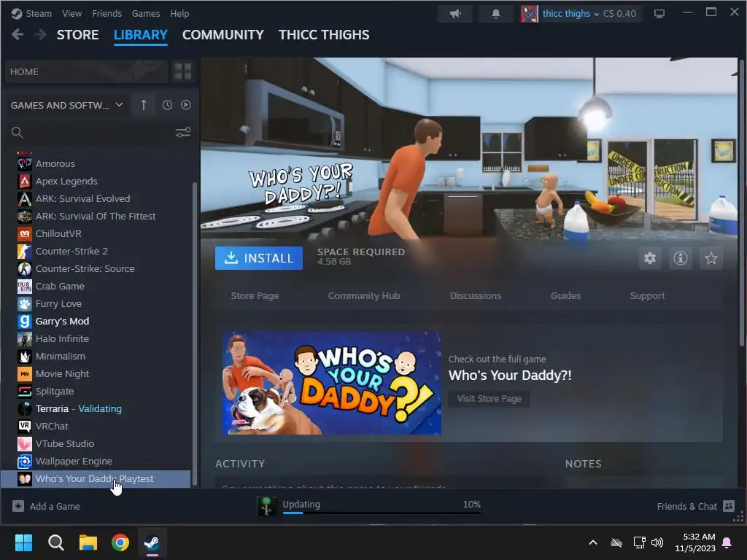Select Terraria - Validating in the list

pyautogui.click(x=96, y=408)
